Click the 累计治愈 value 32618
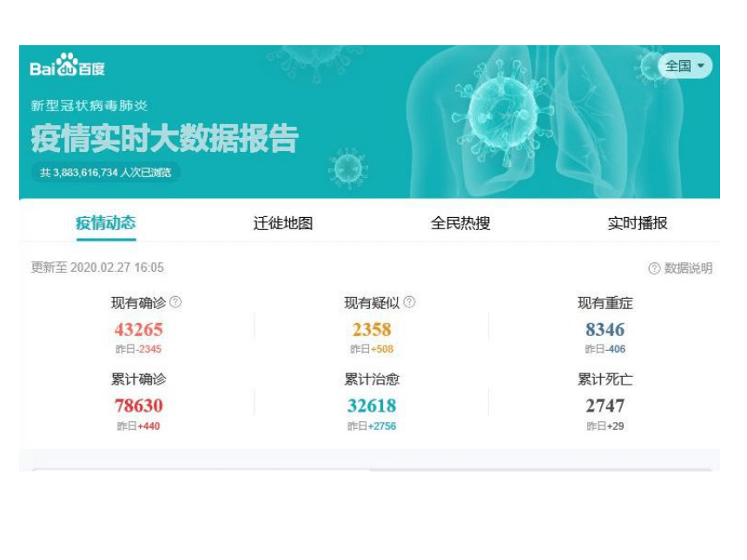The height and width of the screenshot is (560, 747). [x=372, y=405]
